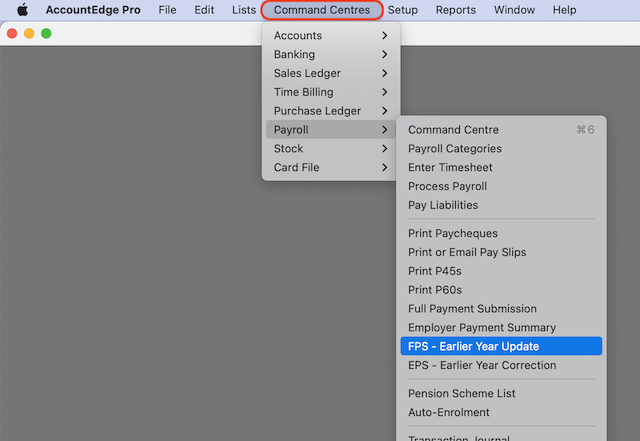Image resolution: width=640 pixels, height=441 pixels.
Task: Open the Apple menu
Action: pyautogui.click(x=22, y=10)
